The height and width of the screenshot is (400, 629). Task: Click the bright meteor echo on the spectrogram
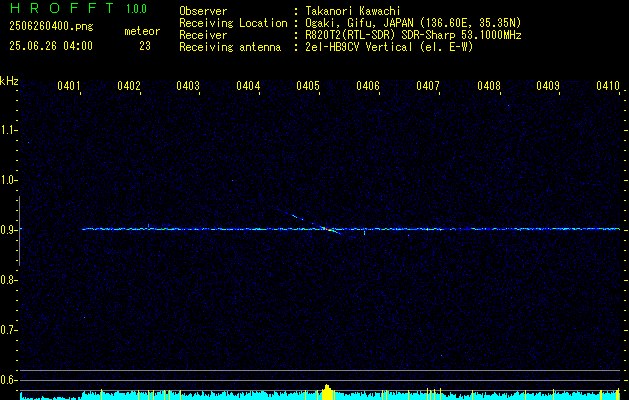pos(327,229)
